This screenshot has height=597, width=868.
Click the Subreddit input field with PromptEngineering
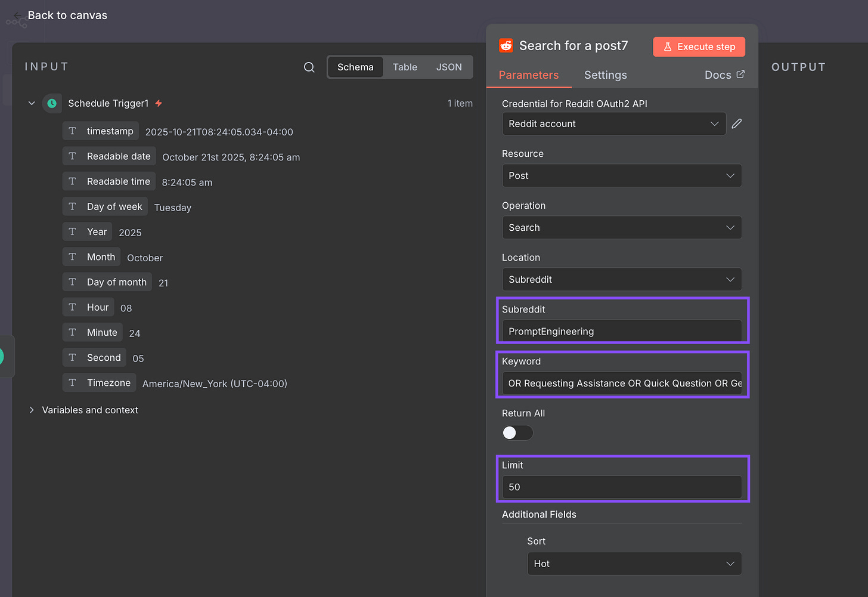[622, 331]
